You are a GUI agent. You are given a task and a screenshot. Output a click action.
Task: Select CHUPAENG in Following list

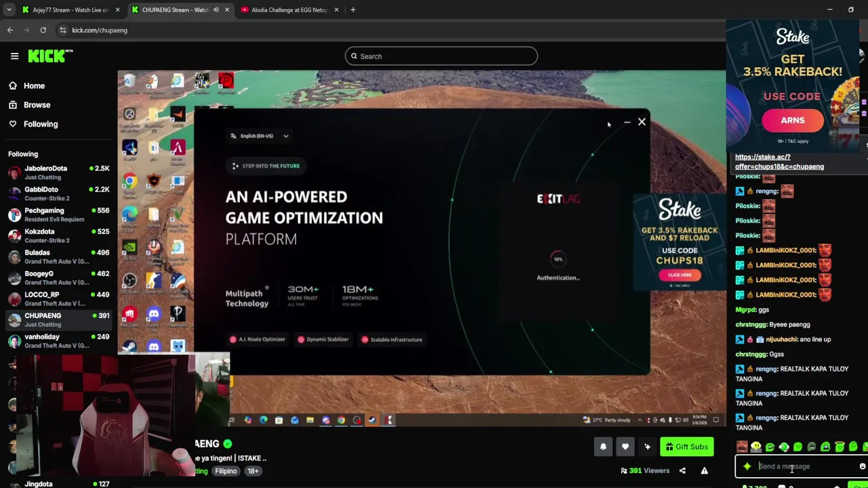[58, 319]
